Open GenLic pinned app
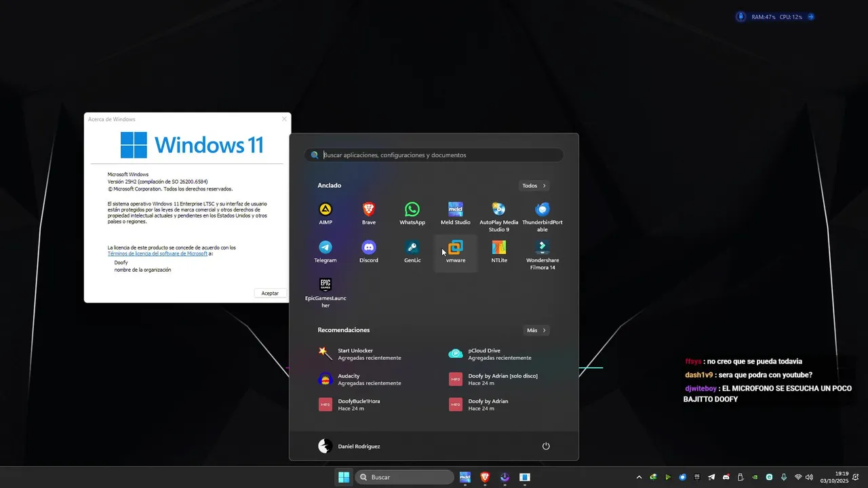 pos(412,251)
